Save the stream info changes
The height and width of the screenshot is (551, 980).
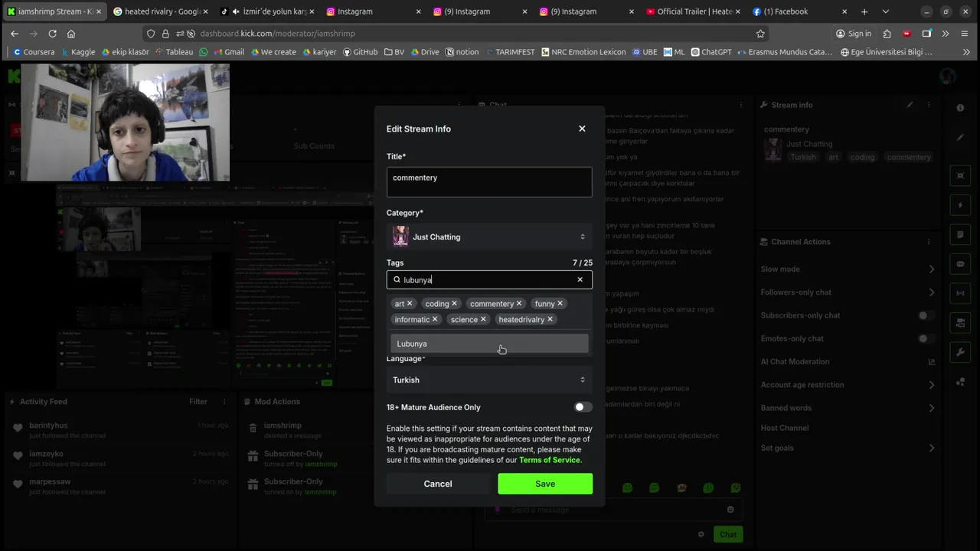(x=545, y=484)
